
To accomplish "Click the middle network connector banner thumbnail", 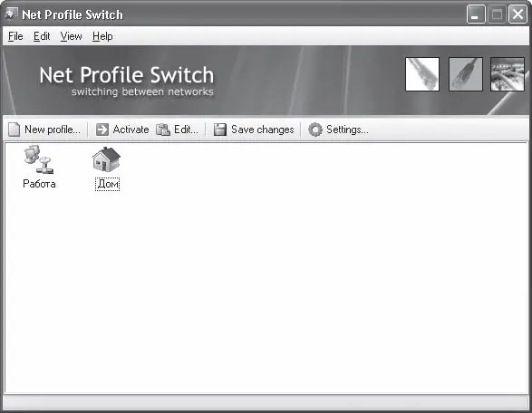I will (466, 74).
